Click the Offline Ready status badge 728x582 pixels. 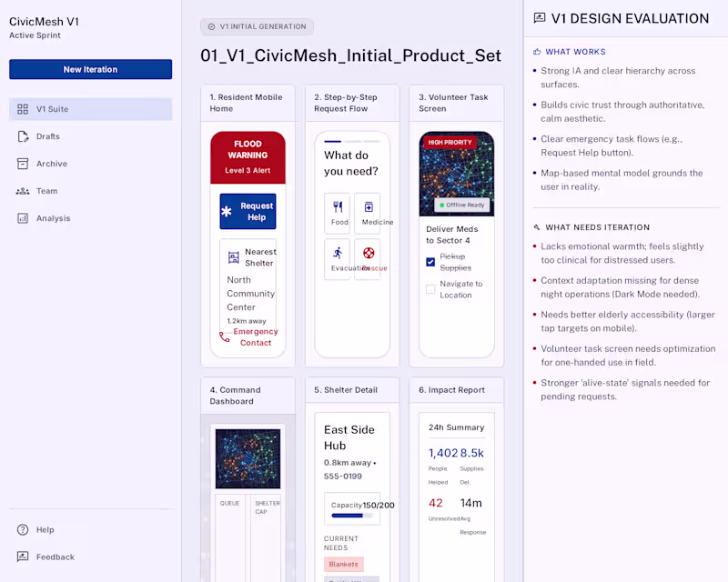tap(462, 205)
